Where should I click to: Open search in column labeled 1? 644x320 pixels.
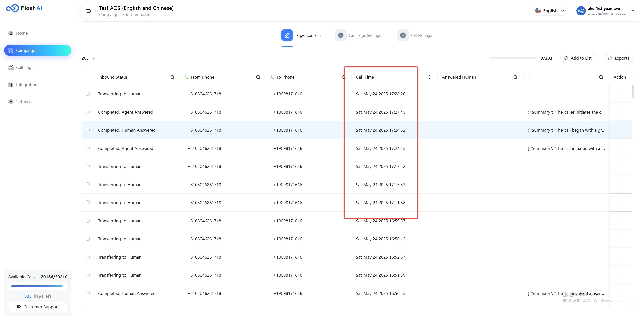(x=601, y=77)
